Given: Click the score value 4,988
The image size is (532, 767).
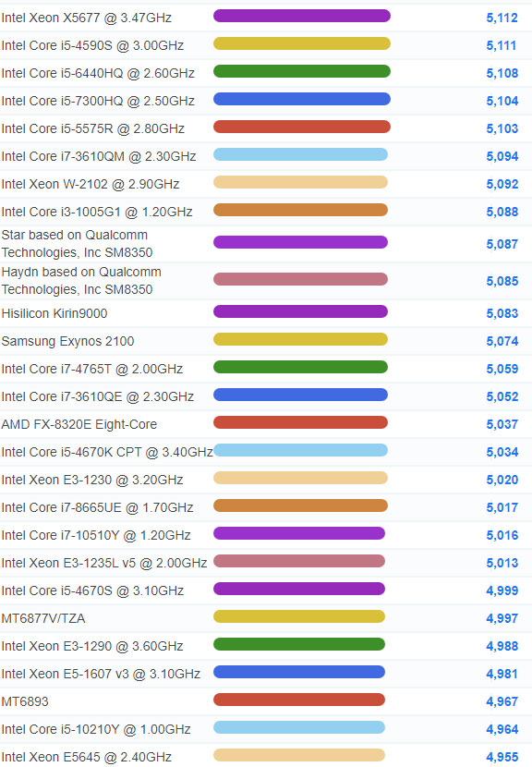Looking at the screenshot, I should [x=502, y=646].
